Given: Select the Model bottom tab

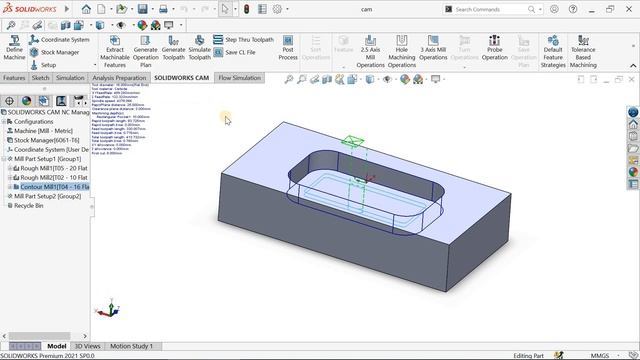Looking at the screenshot, I should 57,346.
